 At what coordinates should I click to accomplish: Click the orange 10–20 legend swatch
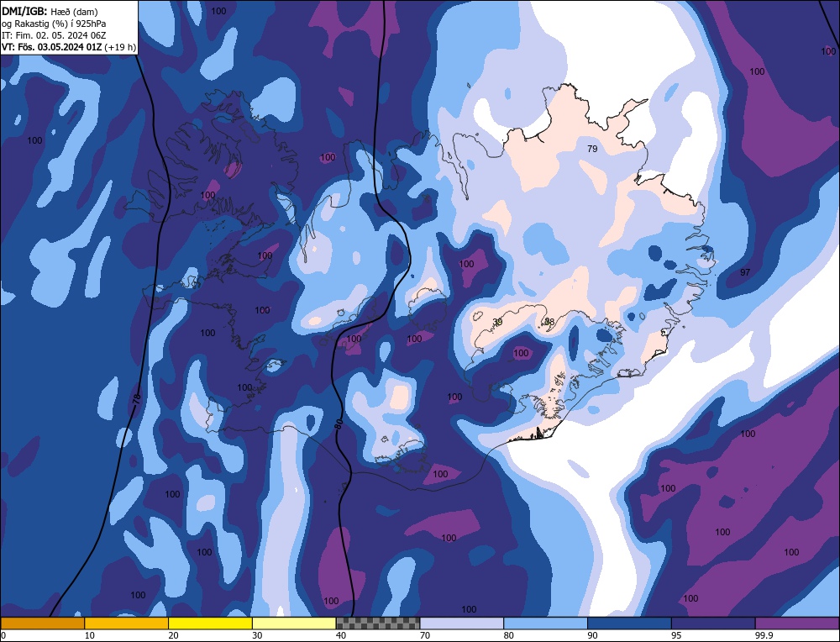pos(127,624)
